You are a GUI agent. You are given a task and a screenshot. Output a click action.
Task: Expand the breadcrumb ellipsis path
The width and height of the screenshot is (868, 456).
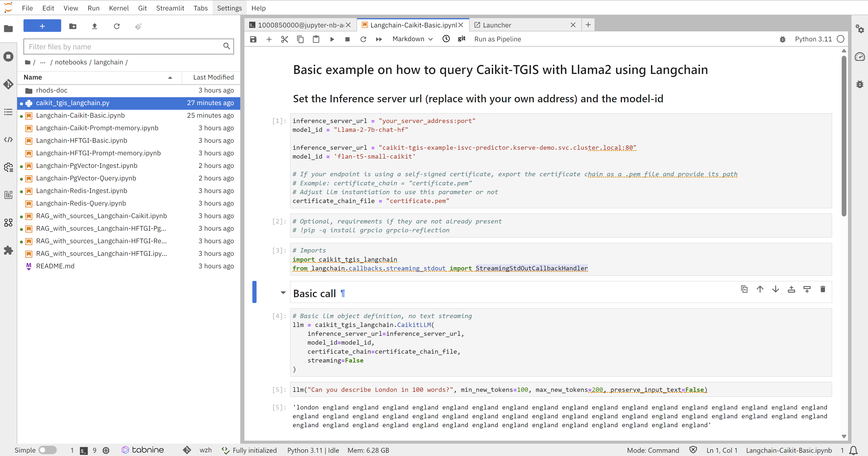[x=43, y=62]
